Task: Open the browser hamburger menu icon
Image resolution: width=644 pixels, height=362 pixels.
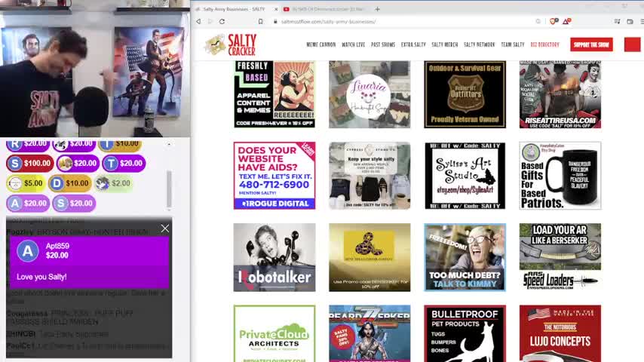Action: pos(642,21)
